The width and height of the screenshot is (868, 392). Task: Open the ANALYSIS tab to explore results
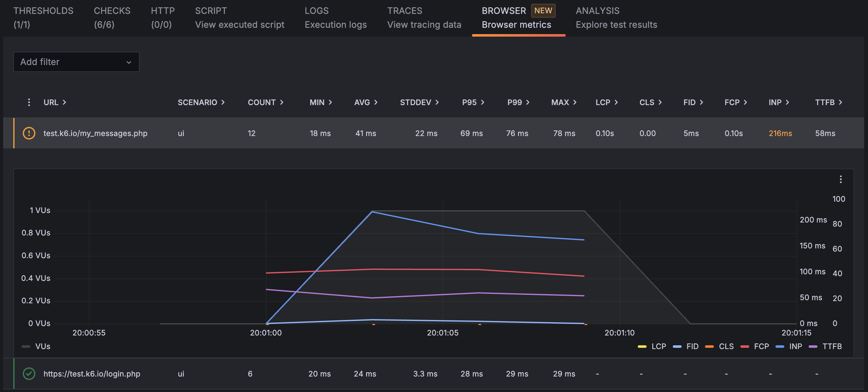[616, 17]
